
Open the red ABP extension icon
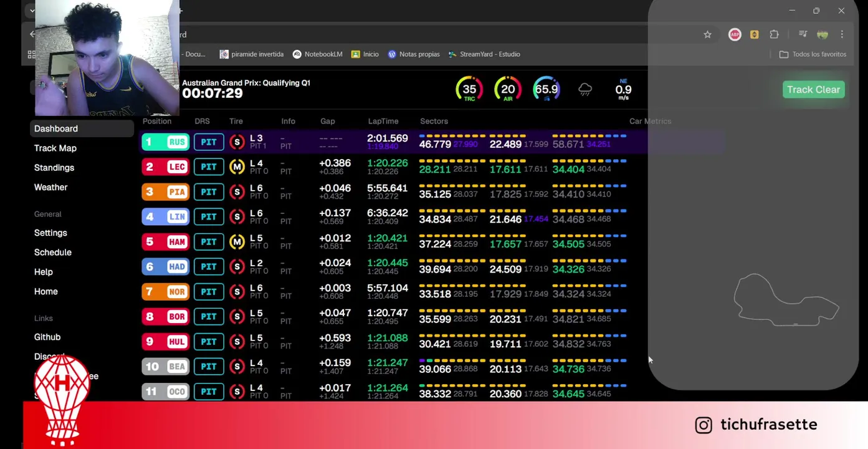(x=735, y=34)
